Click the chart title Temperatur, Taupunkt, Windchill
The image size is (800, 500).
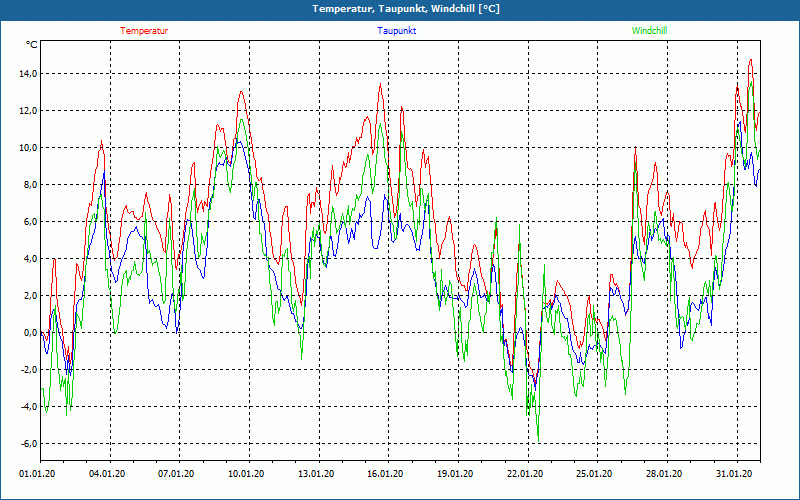[406, 9]
